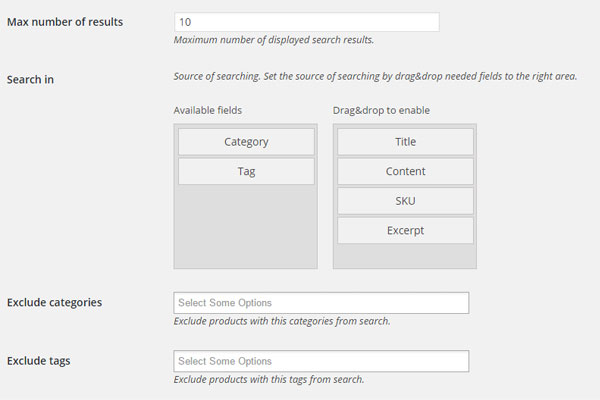The height and width of the screenshot is (400, 600).
Task: Click the Content field in the enabled list
Action: click(x=405, y=171)
